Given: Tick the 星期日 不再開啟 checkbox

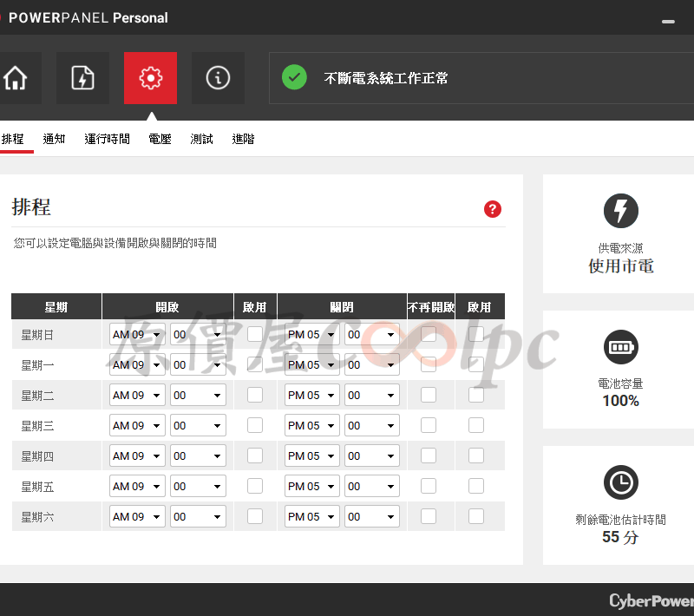Looking at the screenshot, I should [429, 334].
